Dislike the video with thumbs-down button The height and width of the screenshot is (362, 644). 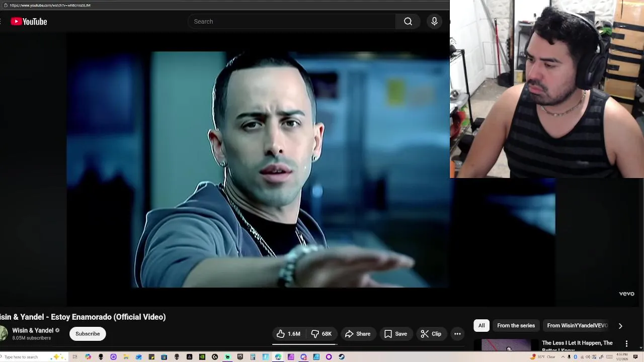321,334
